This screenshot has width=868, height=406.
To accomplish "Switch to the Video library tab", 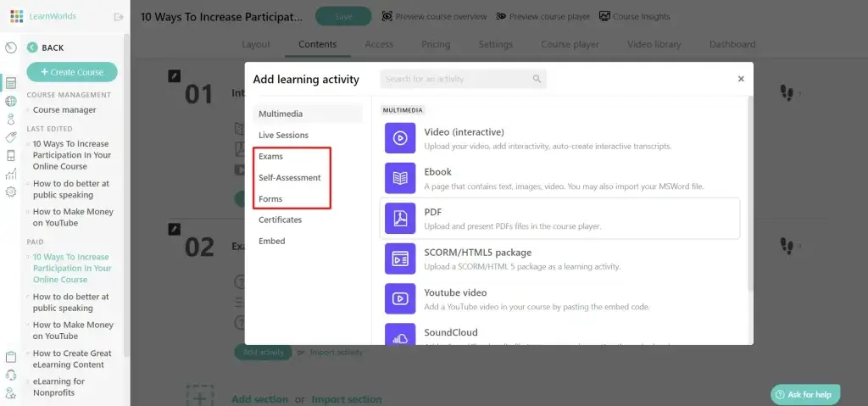I will point(654,44).
